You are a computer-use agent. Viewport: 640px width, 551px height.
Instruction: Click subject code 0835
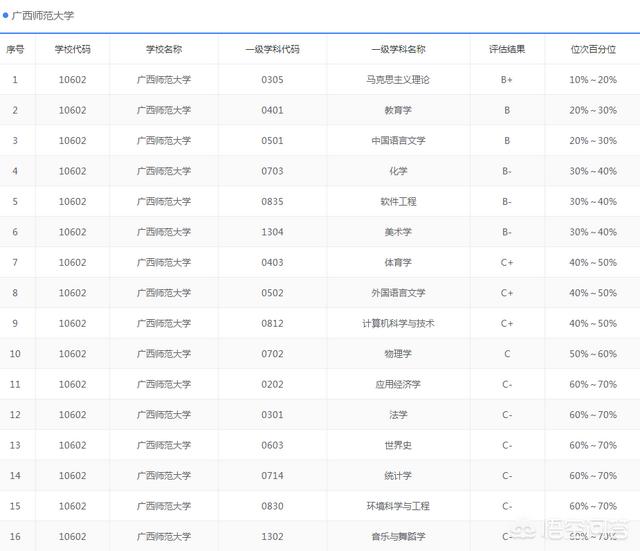tap(272, 202)
